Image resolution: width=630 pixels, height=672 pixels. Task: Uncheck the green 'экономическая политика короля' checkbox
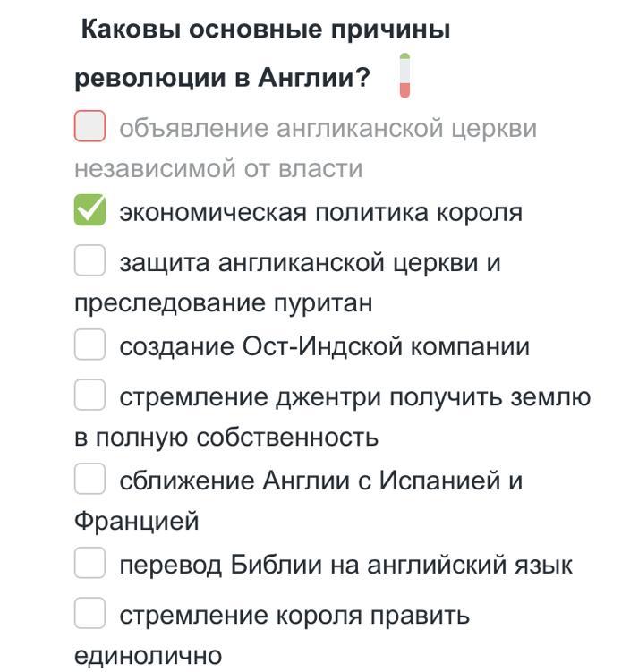pos(89,210)
